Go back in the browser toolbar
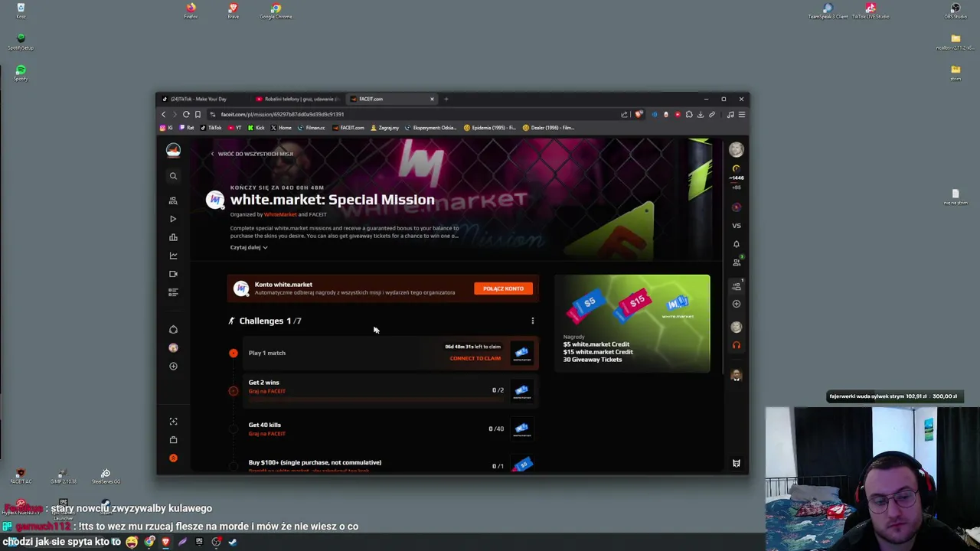 coord(163,115)
